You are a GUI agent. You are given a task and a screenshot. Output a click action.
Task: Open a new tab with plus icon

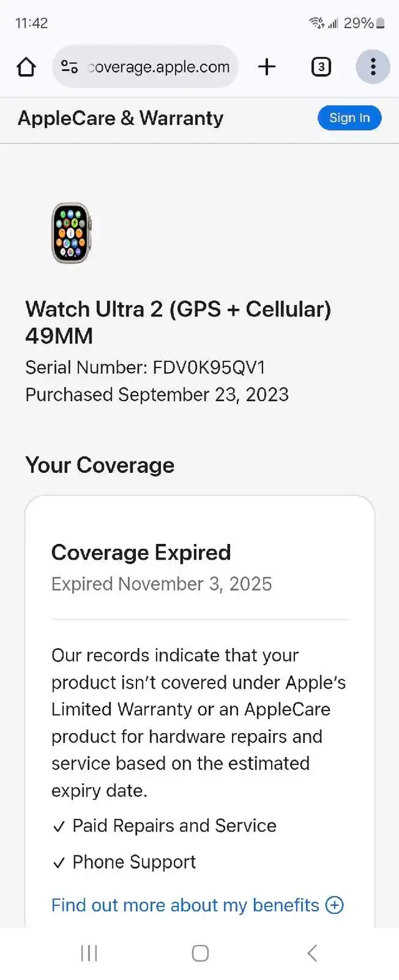[x=267, y=67]
